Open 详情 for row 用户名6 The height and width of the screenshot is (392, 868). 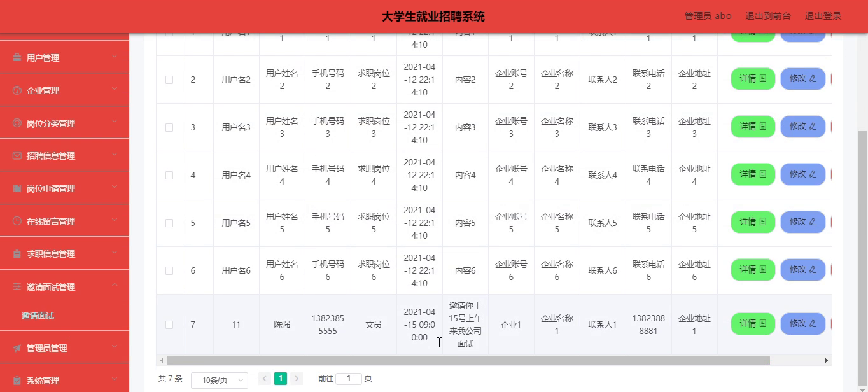point(753,270)
